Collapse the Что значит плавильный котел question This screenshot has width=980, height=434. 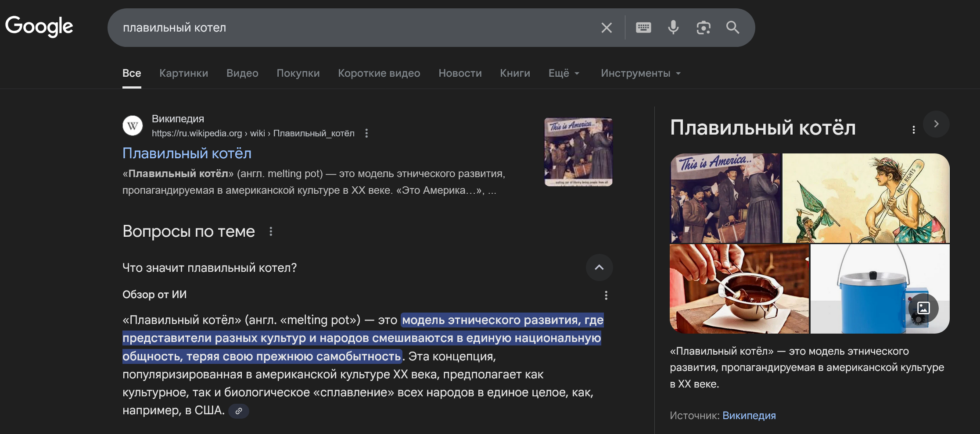click(x=599, y=267)
